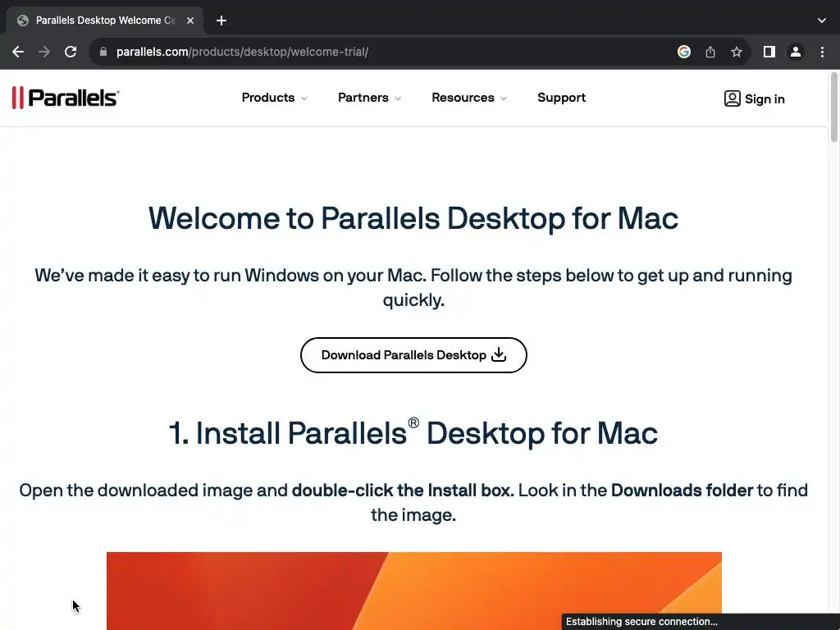Image resolution: width=840 pixels, height=630 pixels.
Task: Click the bold 'Downloads folder' text
Action: [682, 491]
